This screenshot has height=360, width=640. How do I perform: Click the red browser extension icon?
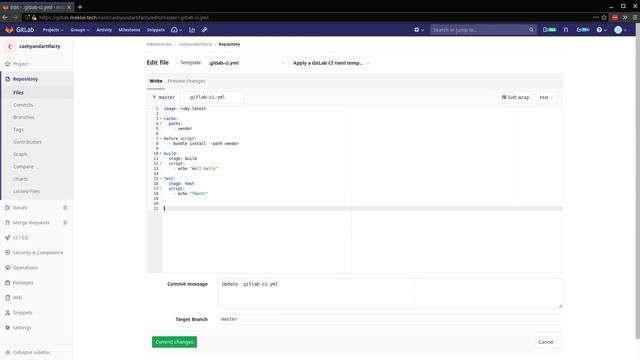point(615,18)
